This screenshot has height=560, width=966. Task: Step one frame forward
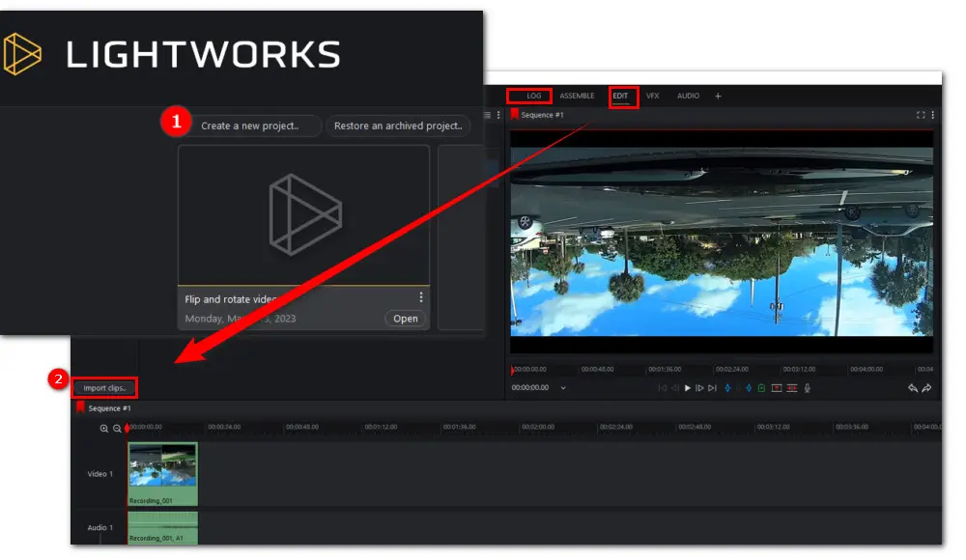[x=699, y=388]
